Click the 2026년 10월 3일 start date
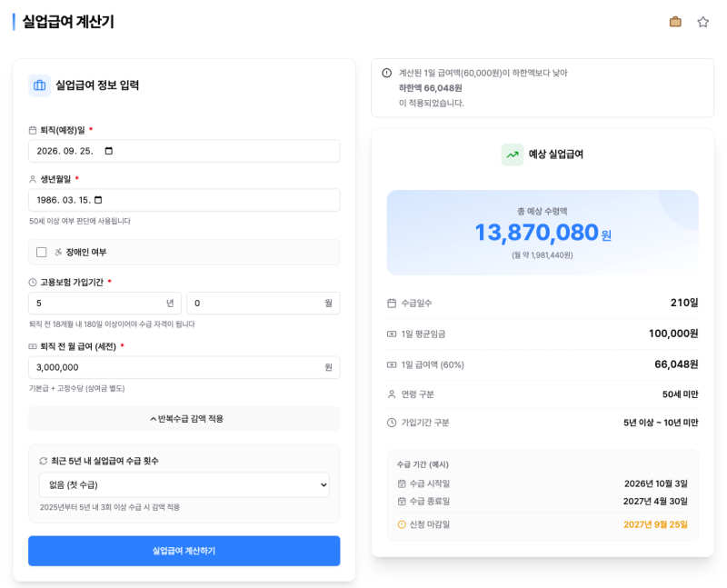This screenshot has width=727, height=588. coord(655,483)
